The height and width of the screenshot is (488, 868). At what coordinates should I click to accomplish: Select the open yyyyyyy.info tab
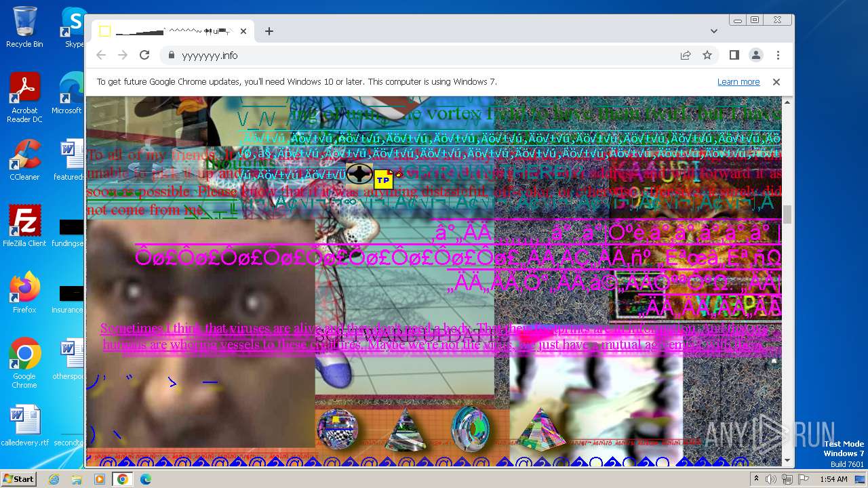pos(174,31)
